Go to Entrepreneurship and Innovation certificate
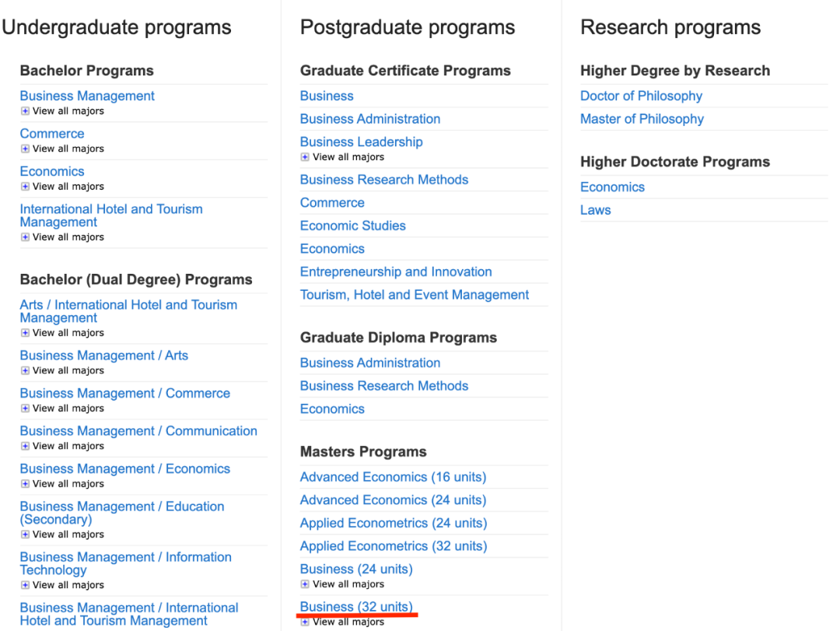This screenshot has width=840, height=631. point(396,272)
